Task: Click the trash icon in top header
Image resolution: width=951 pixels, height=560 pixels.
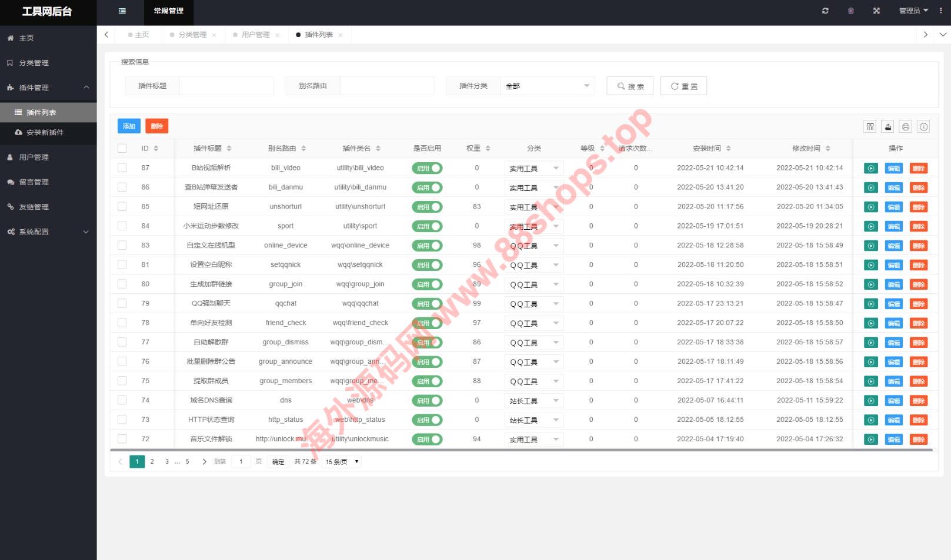Action: pyautogui.click(x=850, y=11)
